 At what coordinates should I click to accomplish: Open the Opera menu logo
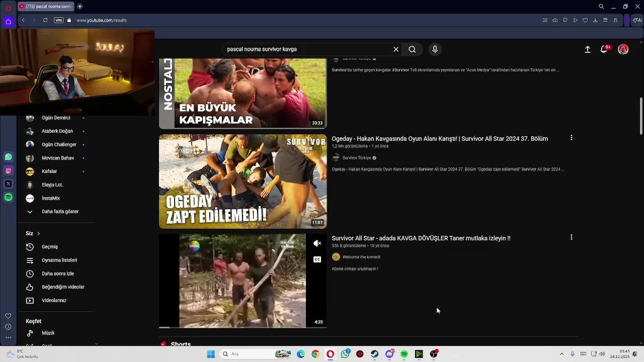click(8, 8)
